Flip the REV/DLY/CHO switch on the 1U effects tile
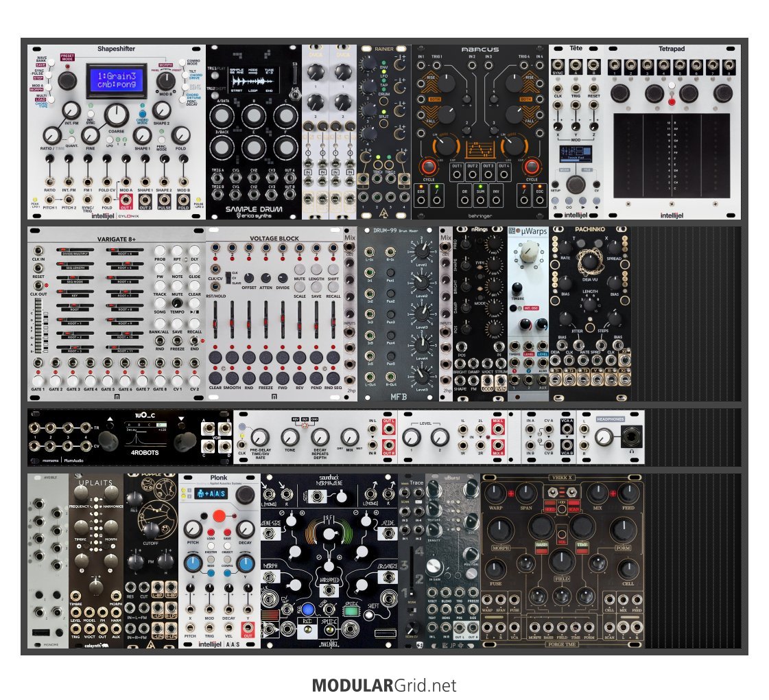The image size is (769, 700). point(305,425)
